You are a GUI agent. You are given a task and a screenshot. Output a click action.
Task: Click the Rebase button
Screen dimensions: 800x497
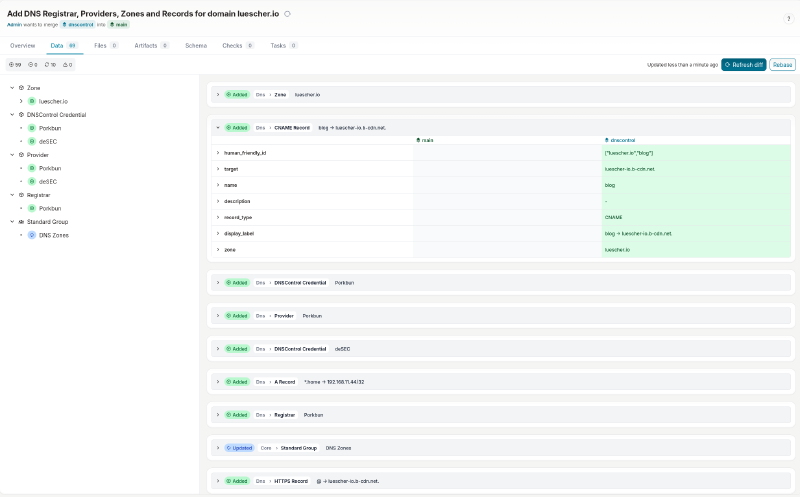(x=782, y=65)
